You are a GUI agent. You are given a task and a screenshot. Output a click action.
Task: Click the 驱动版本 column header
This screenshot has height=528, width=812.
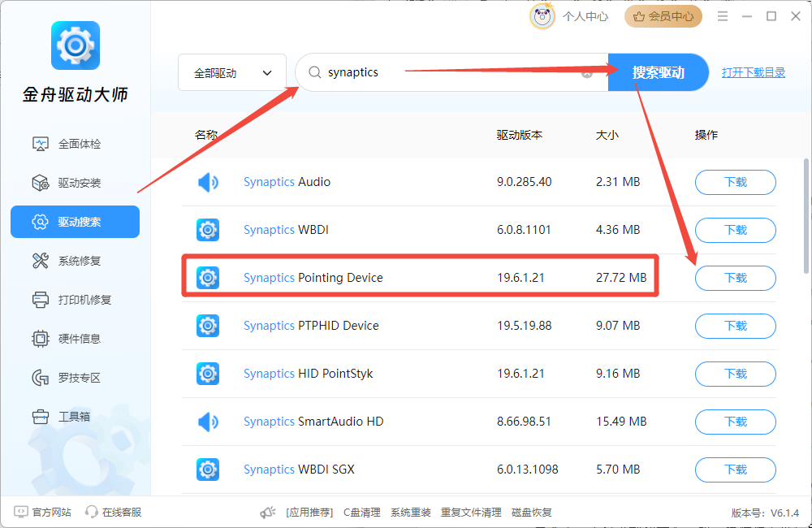point(520,135)
